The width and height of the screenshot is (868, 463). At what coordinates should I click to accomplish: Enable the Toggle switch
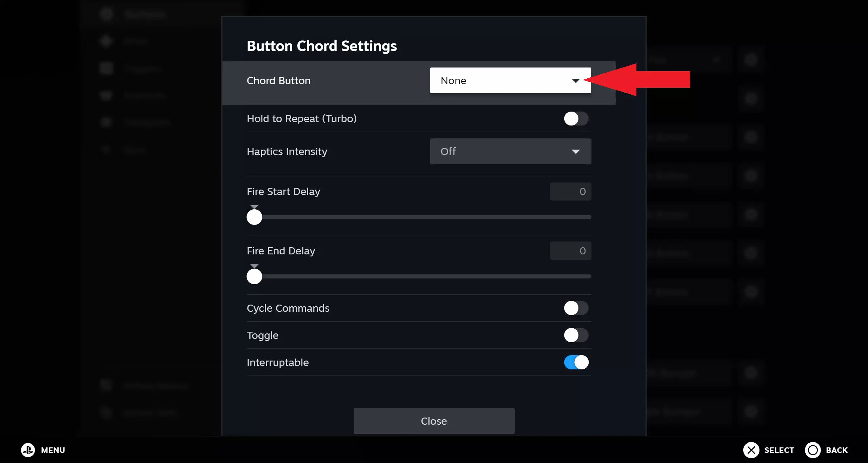[x=576, y=335]
